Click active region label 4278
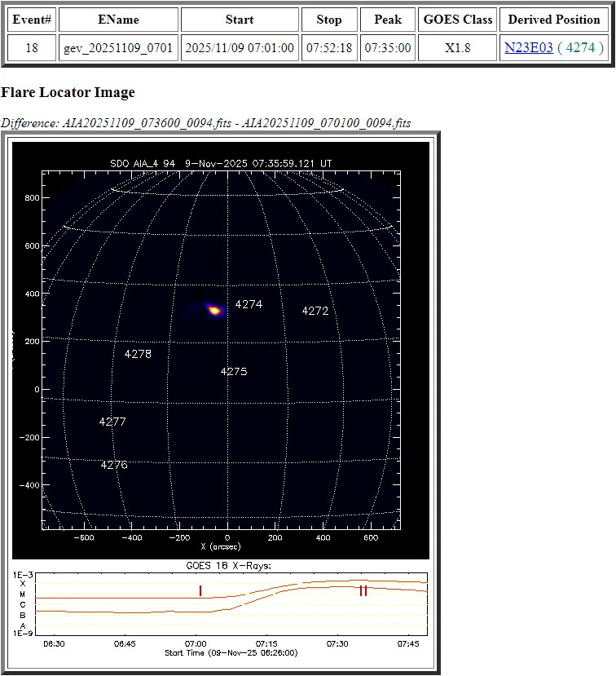Screen dimensions: 616x676 [138, 354]
